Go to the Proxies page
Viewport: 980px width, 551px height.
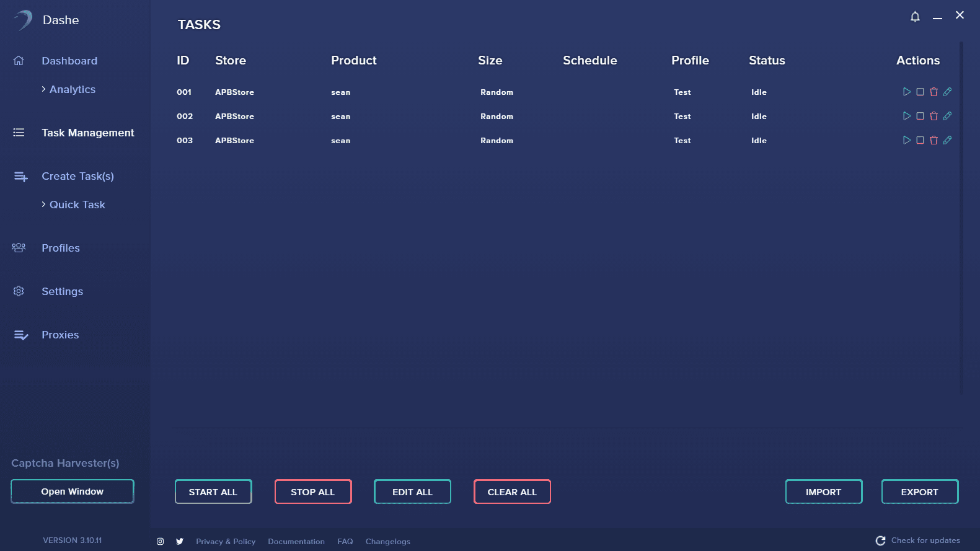60,335
